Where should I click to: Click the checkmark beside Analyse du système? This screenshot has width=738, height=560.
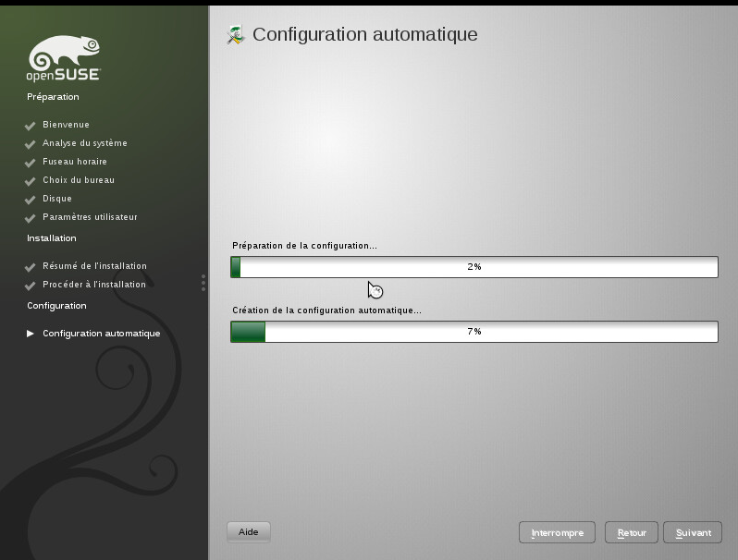pos(30,144)
